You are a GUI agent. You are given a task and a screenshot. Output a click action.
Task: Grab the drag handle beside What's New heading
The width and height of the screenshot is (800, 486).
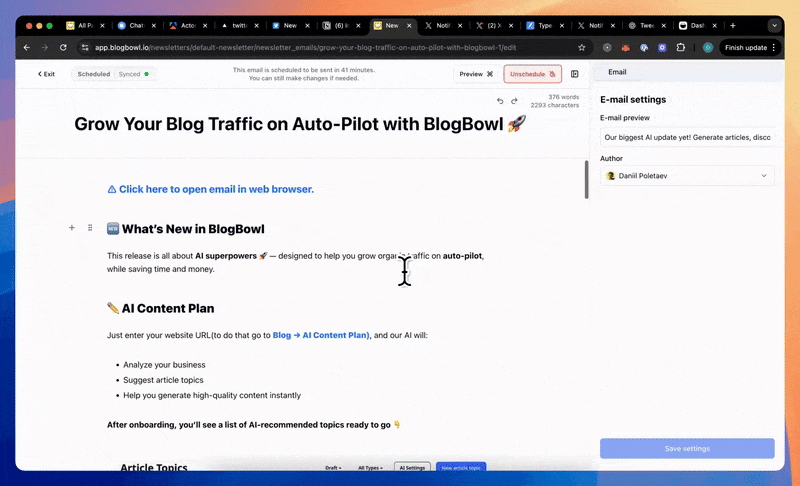click(90, 227)
